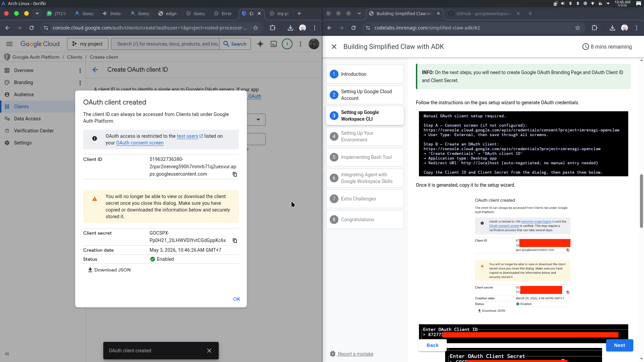The width and height of the screenshot is (644, 362).
Task: Open the my project selector
Action: pos(88,44)
